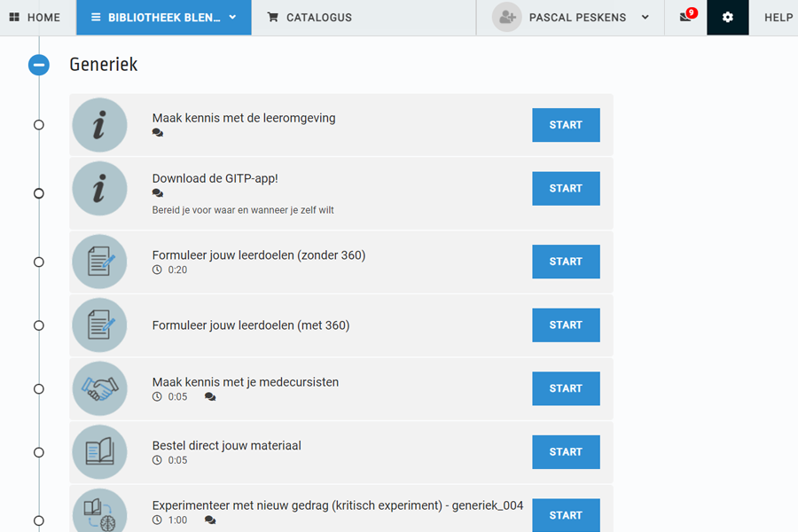The height and width of the screenshot is (532, 798).
Task: Click comments icon under Download de GITP-app
Action: point(158,193)
